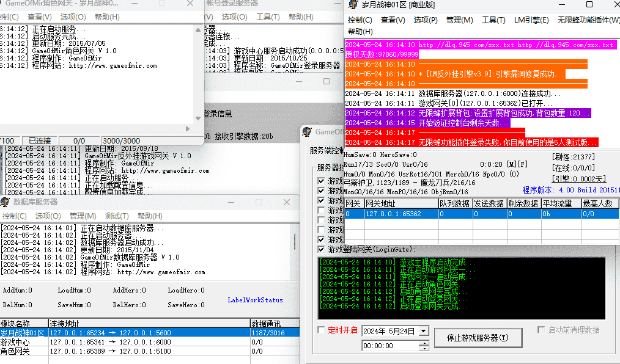Click the GameOf control panel title icon
The image size is (620, 364).
tap(307, 132)
